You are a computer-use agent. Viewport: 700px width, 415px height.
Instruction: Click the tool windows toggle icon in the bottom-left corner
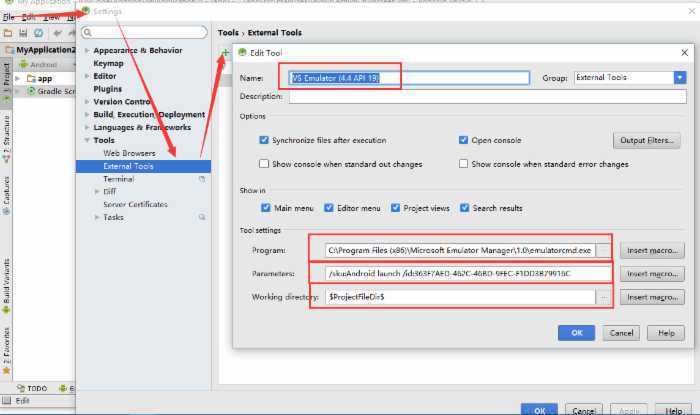click(6, 401)
